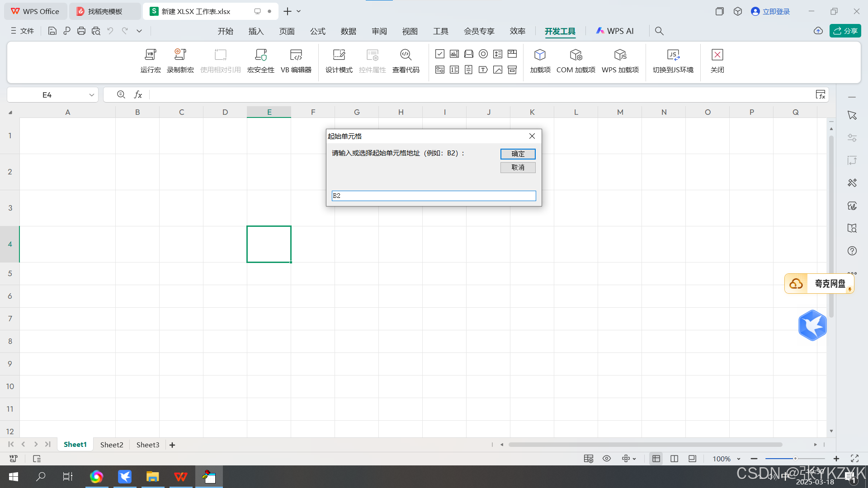Screen dimensions: 868x488
Task: Toggle Design Mode (设计模式)
Action: click(x=339, y=61)
